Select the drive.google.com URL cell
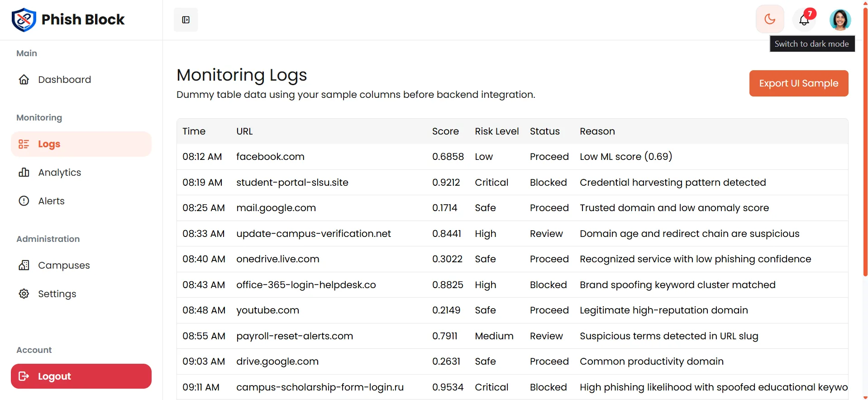 click(277, 361)
